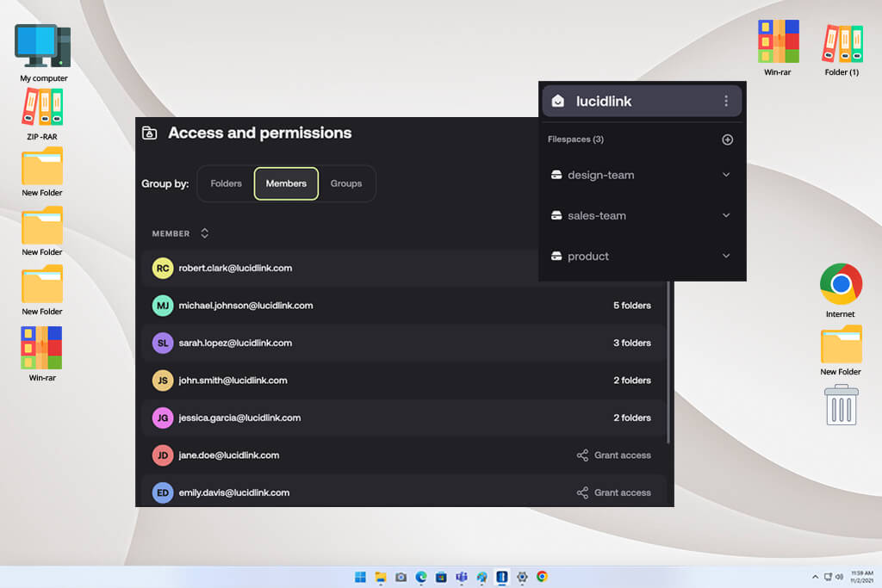Click the JS avatar for john.smith
This screenshot has height=588, width=882.
point(163,380)
